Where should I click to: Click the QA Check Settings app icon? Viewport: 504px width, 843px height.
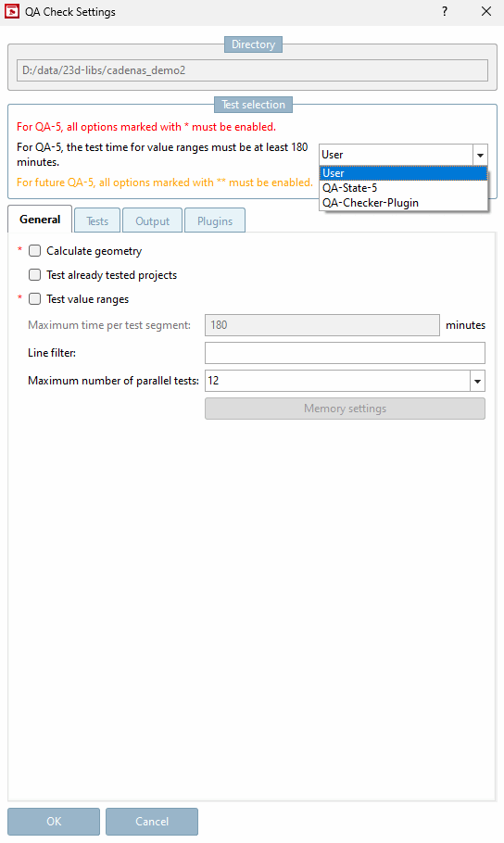pyautogui.click(x=12, y=11)
